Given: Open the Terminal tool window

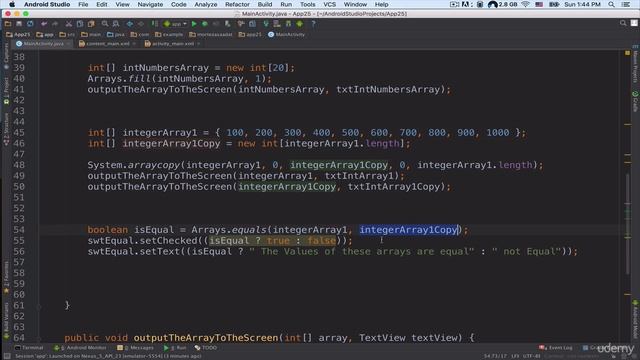Looking at the screenshot, I should [29, 348].
